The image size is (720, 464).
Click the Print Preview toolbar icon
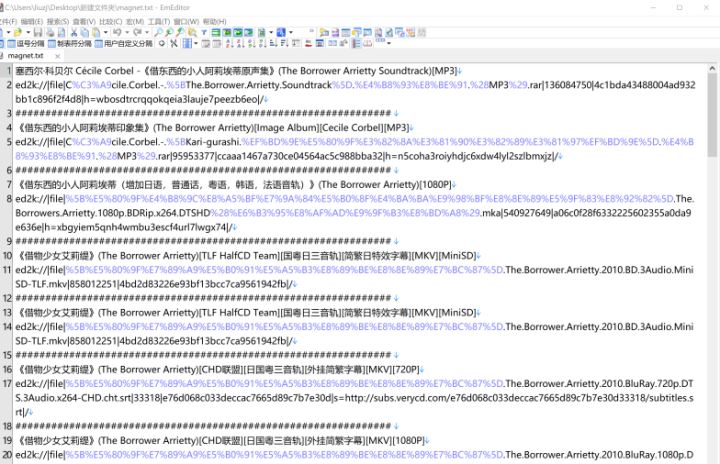[61, 32]
